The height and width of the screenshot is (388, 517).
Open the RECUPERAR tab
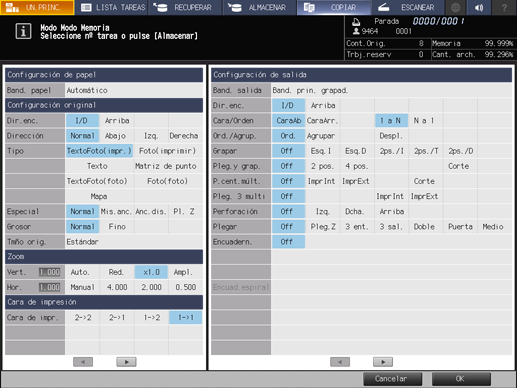(186, 7)
